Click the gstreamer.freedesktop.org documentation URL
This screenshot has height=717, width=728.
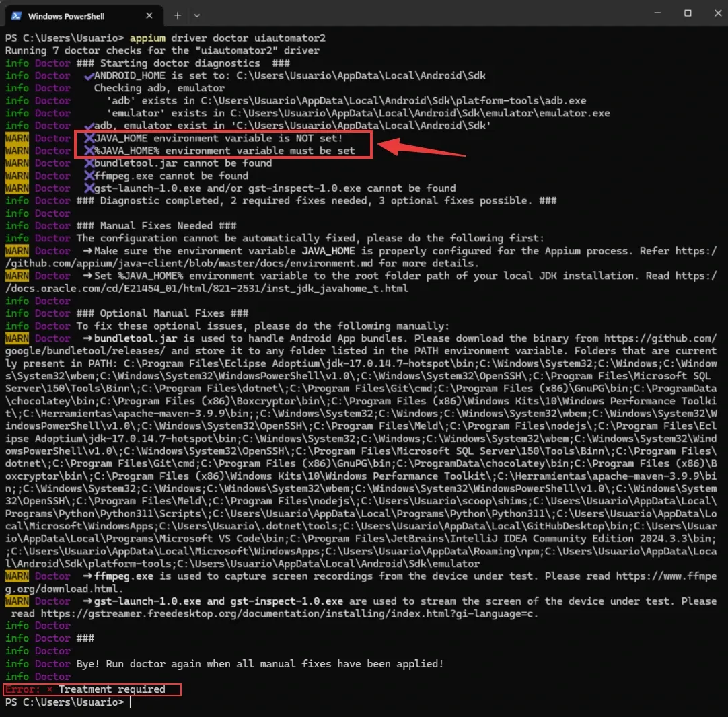[289, 614]
